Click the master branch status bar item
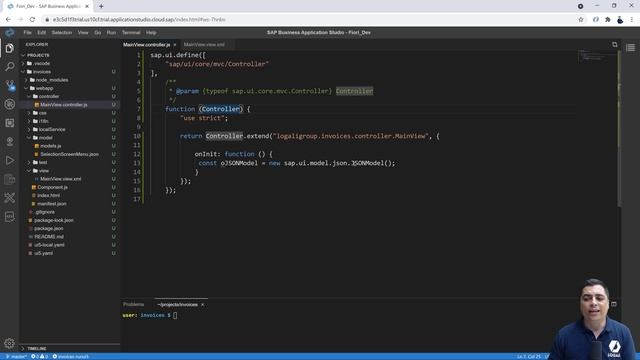The width and height of the screenshot is (640, 360). (16, 357)
